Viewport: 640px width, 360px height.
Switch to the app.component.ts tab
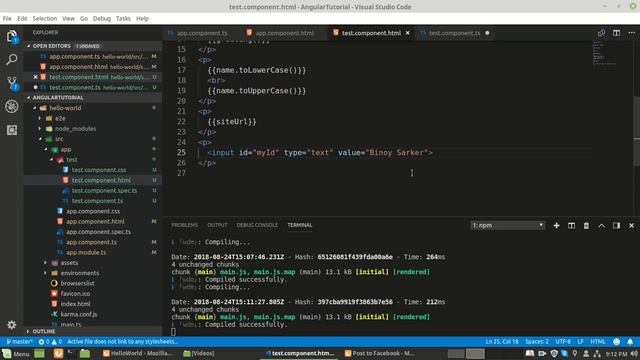pyautogui.click(x=202, y=33)
